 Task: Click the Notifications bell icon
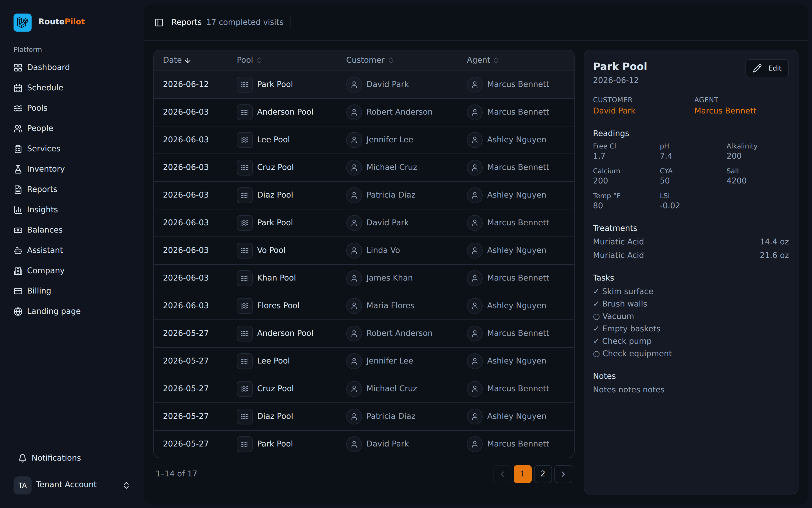click(x=23, y=458)
